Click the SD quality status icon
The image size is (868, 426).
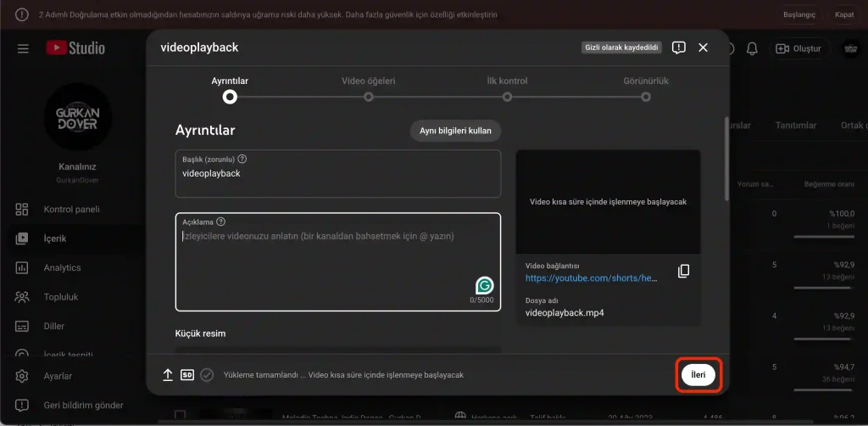[x=187, y=375]
